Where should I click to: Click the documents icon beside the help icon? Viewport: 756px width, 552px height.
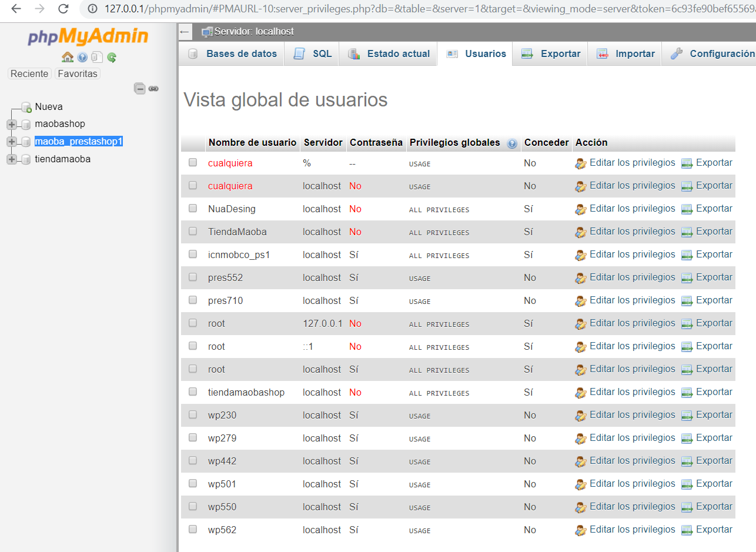97,58
